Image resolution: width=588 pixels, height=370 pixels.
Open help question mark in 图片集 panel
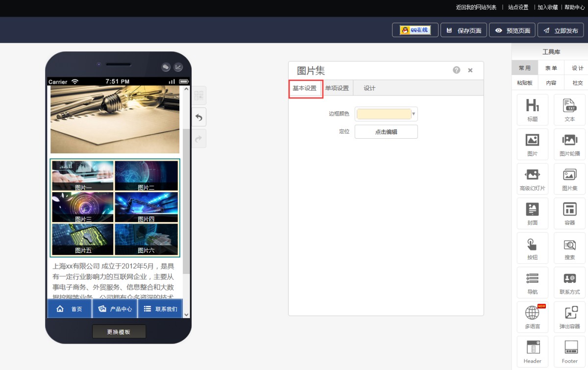(457, 70)
